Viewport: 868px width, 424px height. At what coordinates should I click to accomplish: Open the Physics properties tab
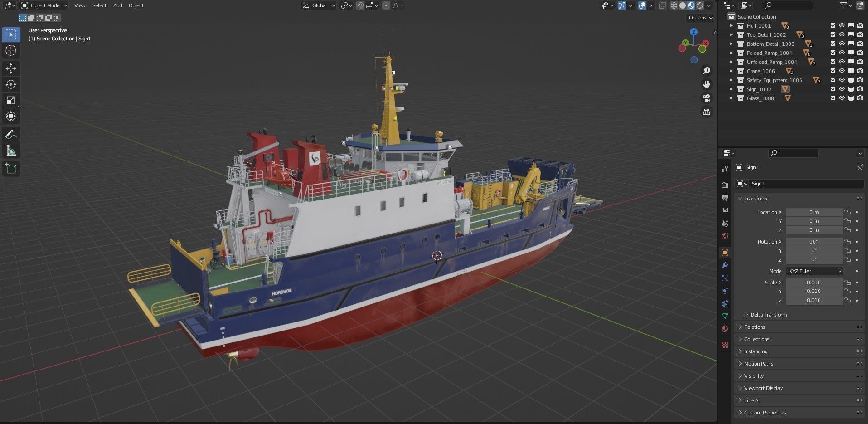click(724, 291)
